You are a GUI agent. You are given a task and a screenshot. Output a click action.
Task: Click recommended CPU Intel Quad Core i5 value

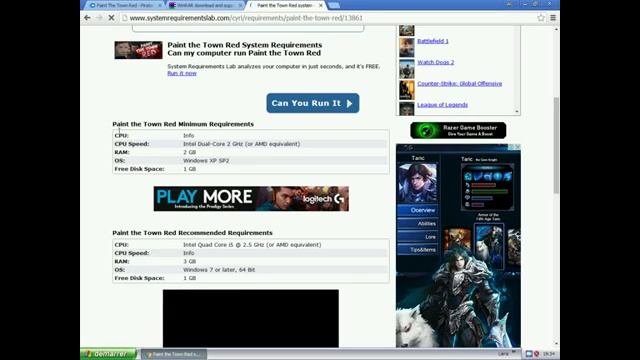tap(252, 245)
